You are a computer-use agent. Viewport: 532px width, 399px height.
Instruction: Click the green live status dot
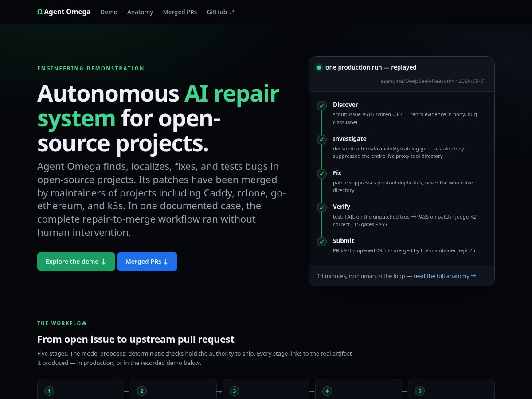click(x=319, y=67)
